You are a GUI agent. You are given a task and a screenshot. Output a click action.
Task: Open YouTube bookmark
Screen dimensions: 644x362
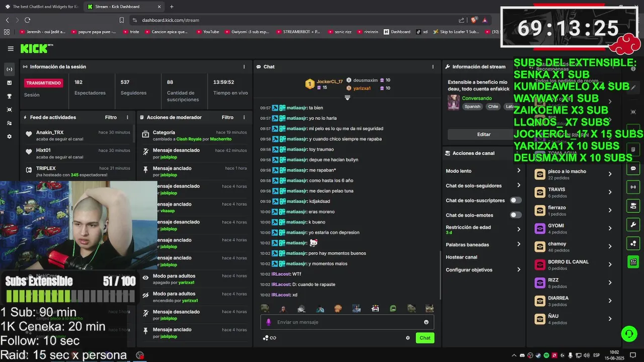pyautogui.click(x=207, y=32)
